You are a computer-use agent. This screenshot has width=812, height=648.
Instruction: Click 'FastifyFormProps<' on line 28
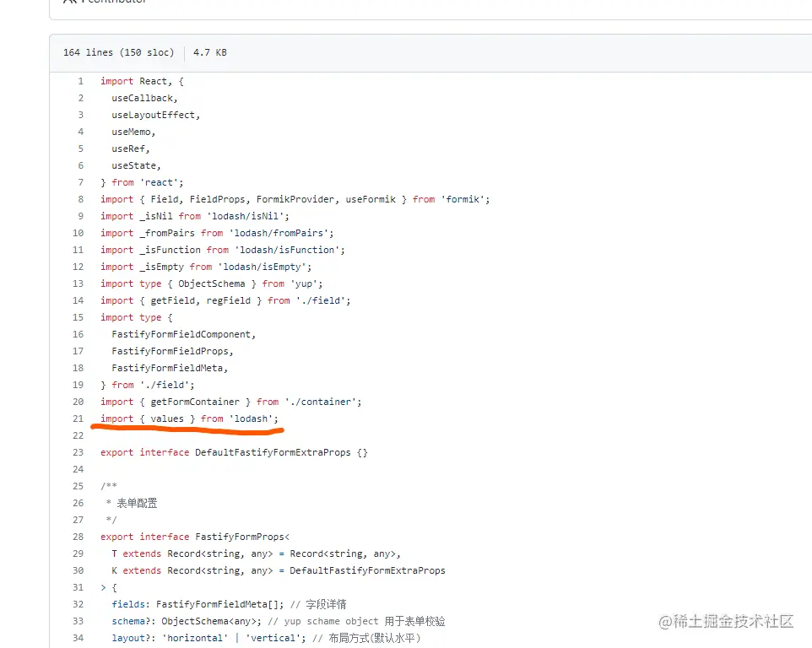pyautogui.click(x=242, y=537)
